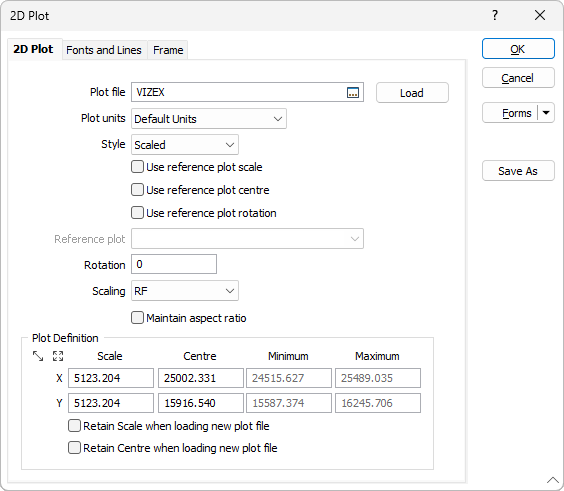Switch to the Fonts and Lines tab
Screen dimensions: 564x491
tap(104, 50)
